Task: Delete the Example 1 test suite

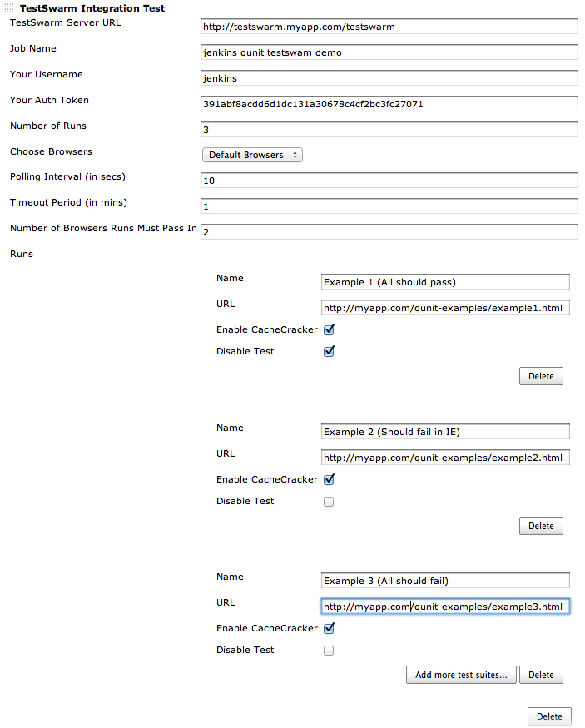Action: click(x=541, y=376)
